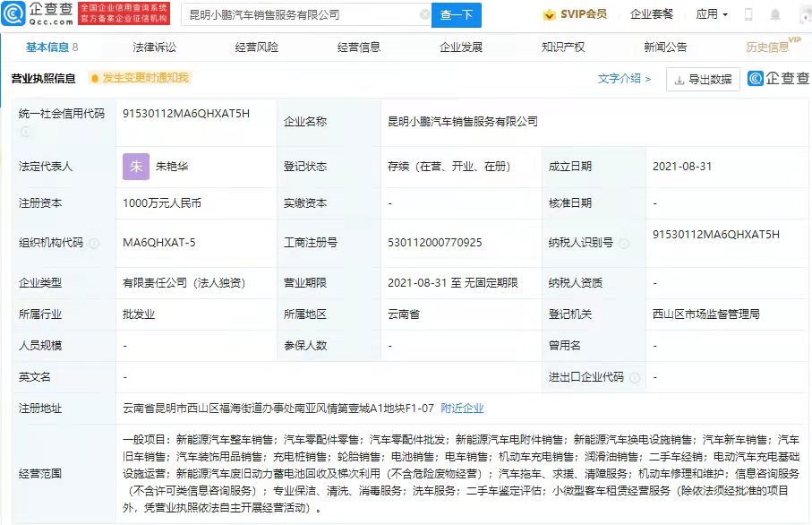Open the 附近企业 link
Image resolution: width=812 pixels, height=525 pixels.
tap(462, 408)
